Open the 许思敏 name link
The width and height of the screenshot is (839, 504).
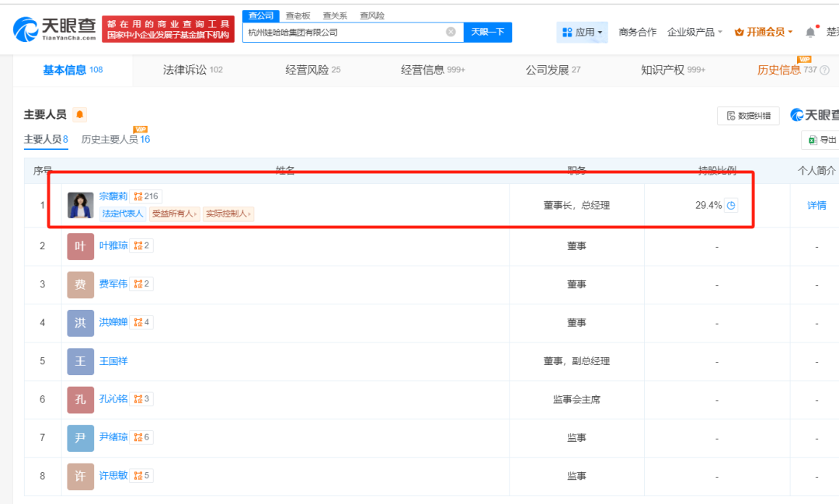pos(113,475)
